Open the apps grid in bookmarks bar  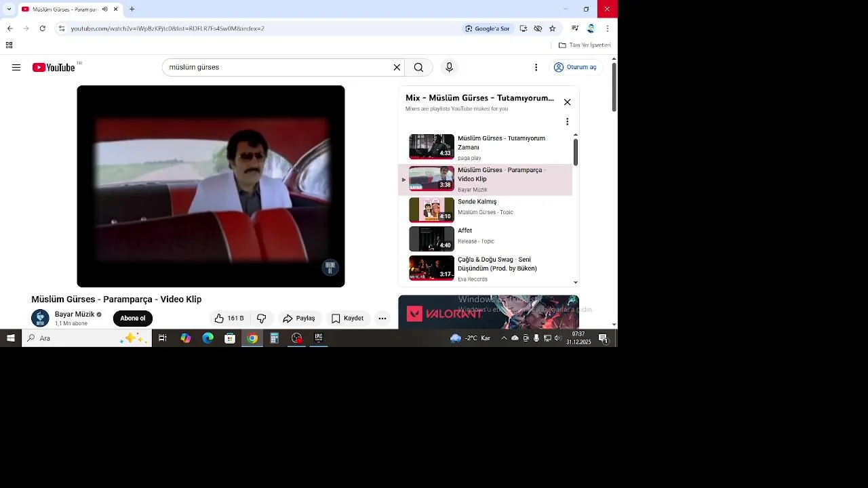9,45
